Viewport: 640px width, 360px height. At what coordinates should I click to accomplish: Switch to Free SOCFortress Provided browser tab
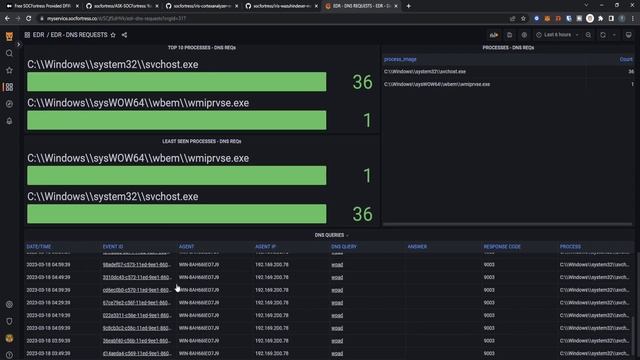tap(42, 6)
